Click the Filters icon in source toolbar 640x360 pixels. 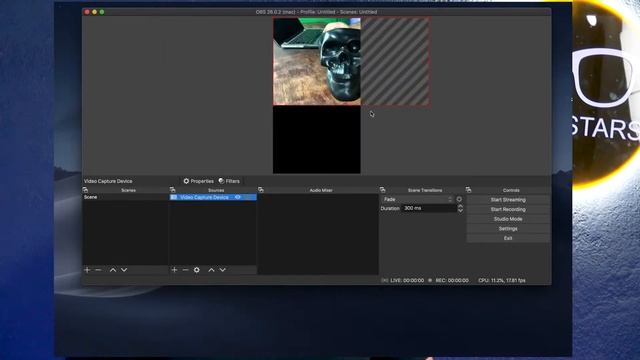click(221, 181)
